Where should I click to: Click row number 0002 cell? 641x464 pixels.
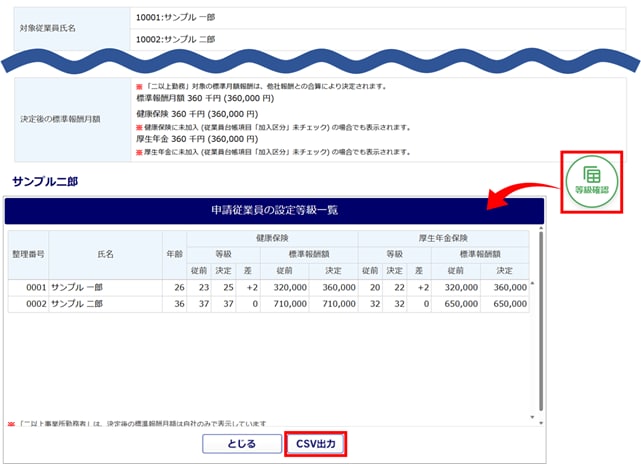[x=28, y=304]
